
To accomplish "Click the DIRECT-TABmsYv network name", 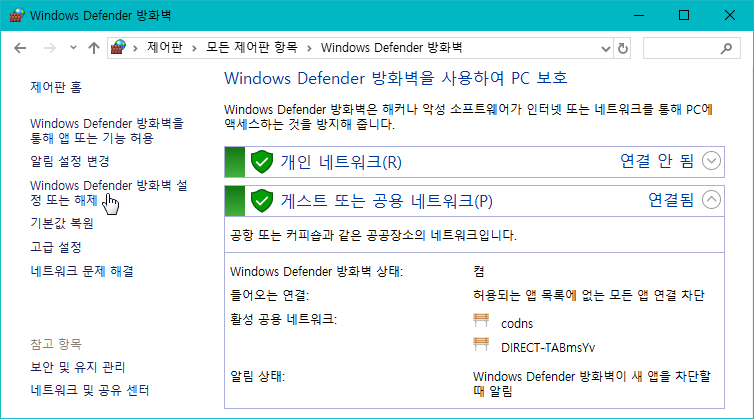I will pyautogui.click(x=548, y=348).
